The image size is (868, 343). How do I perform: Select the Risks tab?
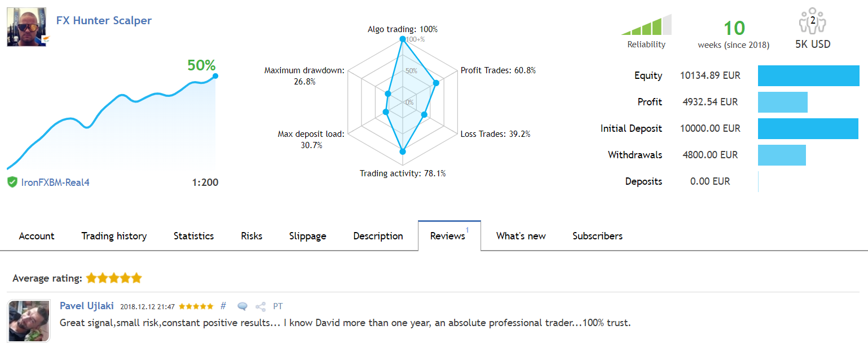pyautogui.click(x=252, y=236)
